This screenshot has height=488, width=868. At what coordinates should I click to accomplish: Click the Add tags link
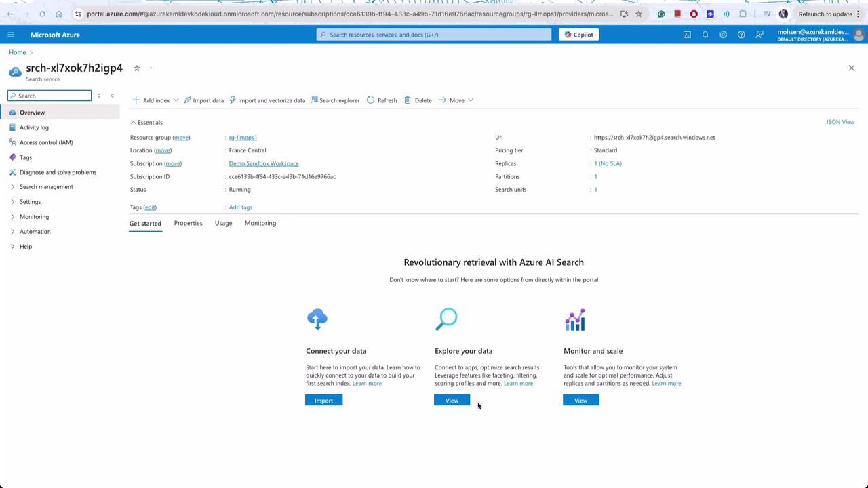[x=241, y=207]
